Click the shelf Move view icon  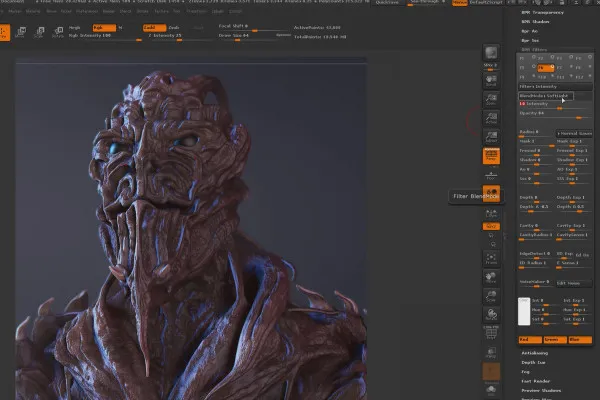click(x=491, y=278)
